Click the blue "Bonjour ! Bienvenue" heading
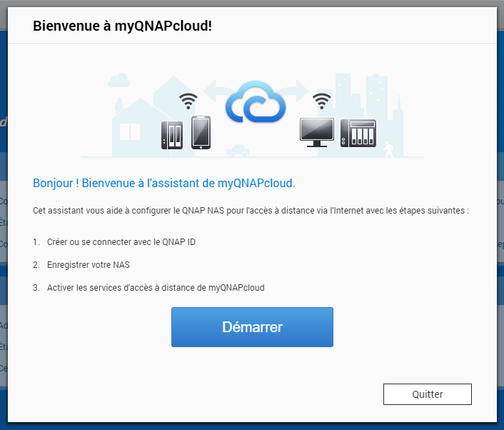This screenshot has width=504, height=430. point(164,184)
